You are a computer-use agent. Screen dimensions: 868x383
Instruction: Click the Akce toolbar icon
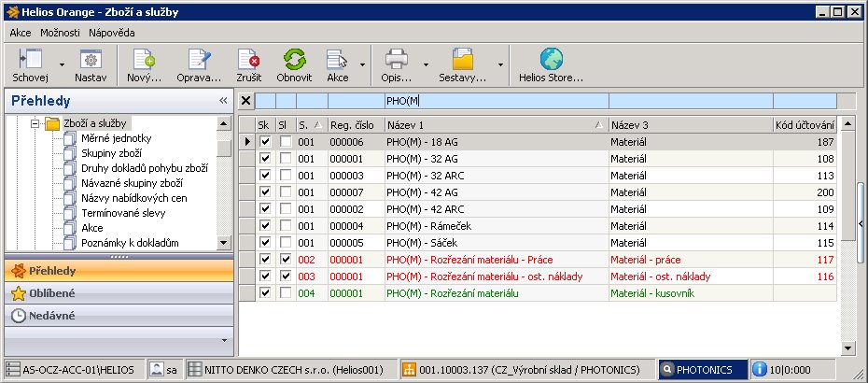337,59
